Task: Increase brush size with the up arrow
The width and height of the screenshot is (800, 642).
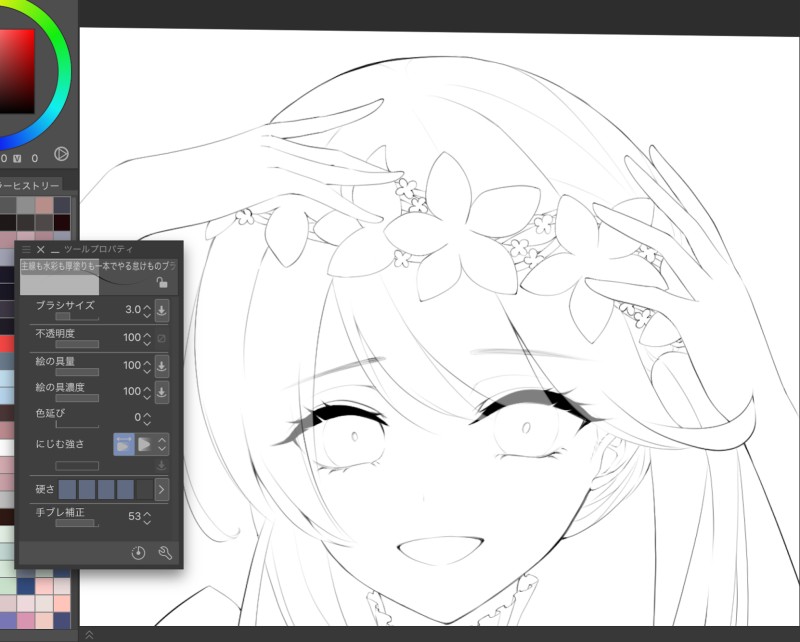Action: 147,306
